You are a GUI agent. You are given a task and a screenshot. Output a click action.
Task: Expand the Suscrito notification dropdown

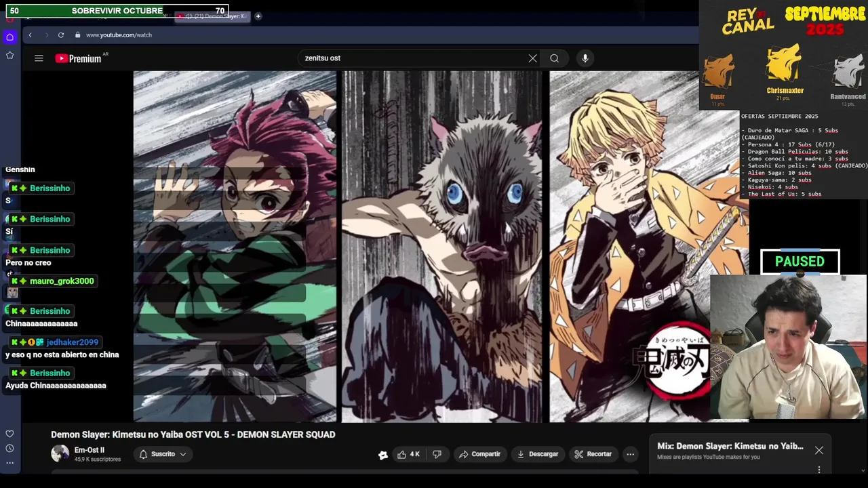click(163, 454)
